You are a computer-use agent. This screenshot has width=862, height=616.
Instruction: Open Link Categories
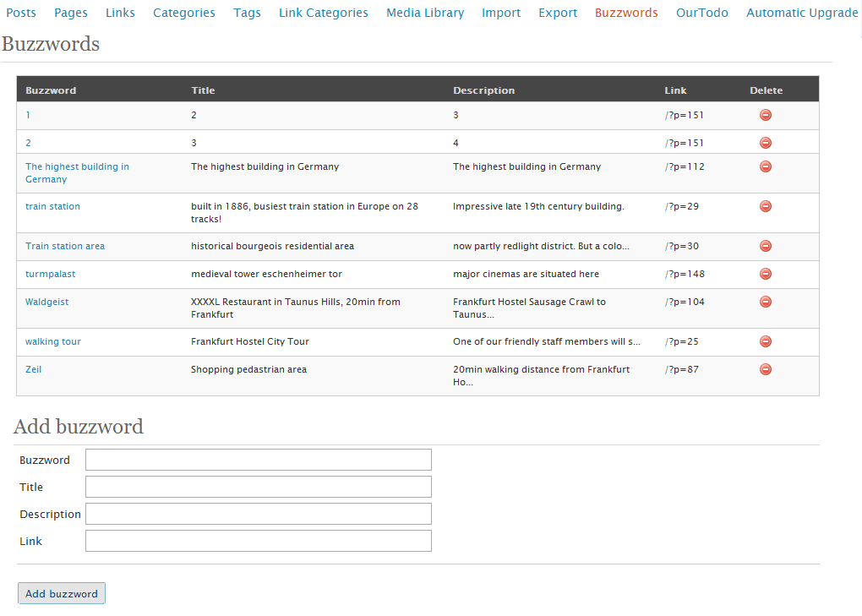coord(323,13)
